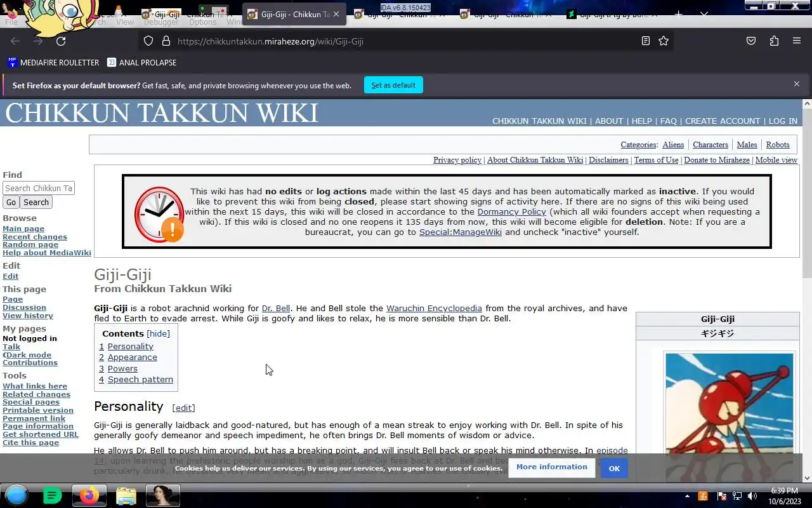Image resolution: width=812 pixels, height=508 pixels.
Task: Click LOG IN in header
Action: coord(783,121)
